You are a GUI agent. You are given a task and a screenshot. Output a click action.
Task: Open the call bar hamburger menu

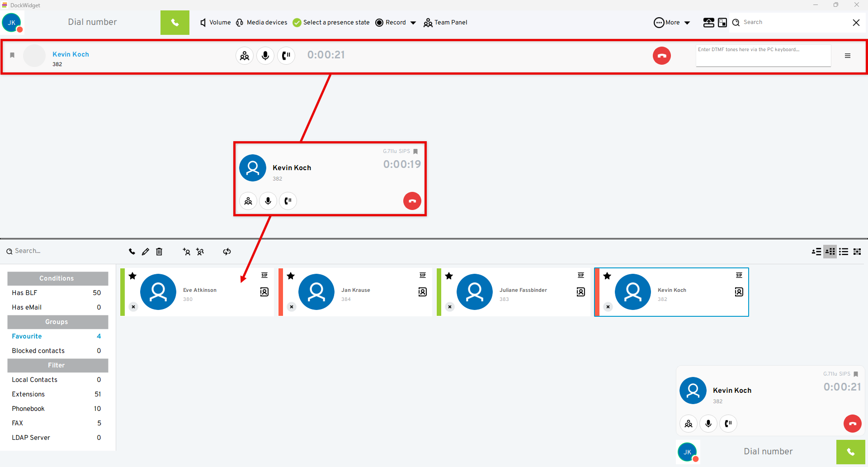tap(848, 56)
